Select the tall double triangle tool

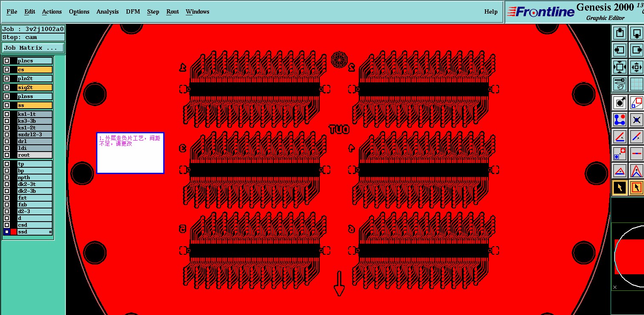636,171
